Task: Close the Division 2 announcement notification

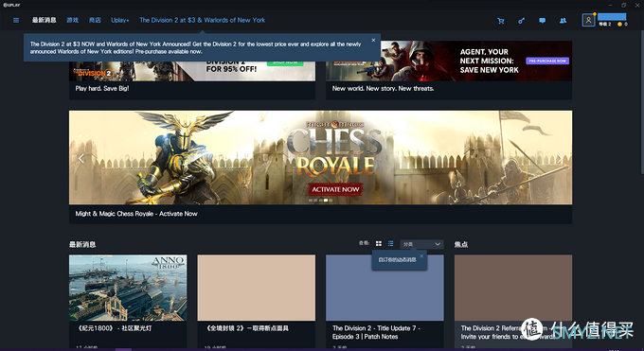Action: 373,41
